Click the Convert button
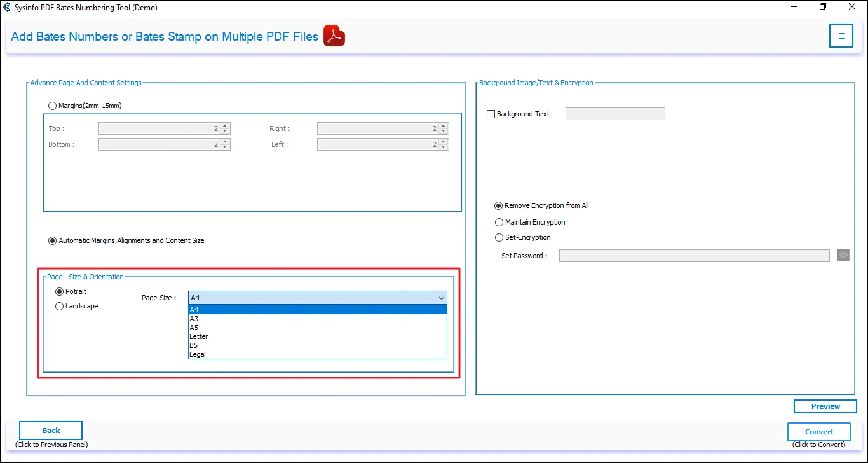The height and width of the screenshot is (463, 868). coord(819,432)
